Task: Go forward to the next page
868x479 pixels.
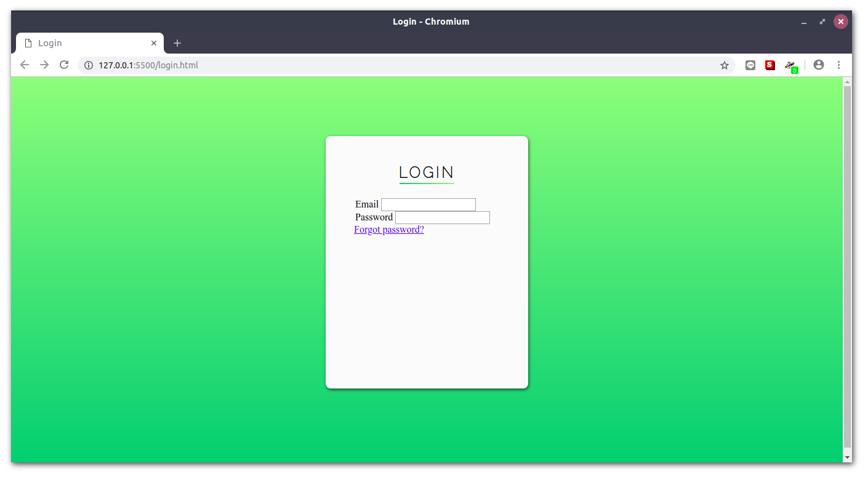Action: point(44,65)
